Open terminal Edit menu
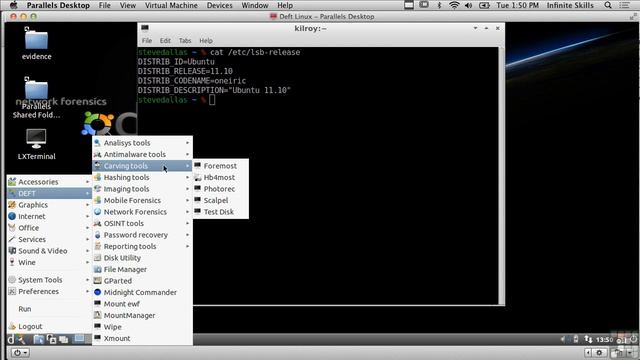The width and height of the screenshot is (640, 360). (x=165, y=40)
